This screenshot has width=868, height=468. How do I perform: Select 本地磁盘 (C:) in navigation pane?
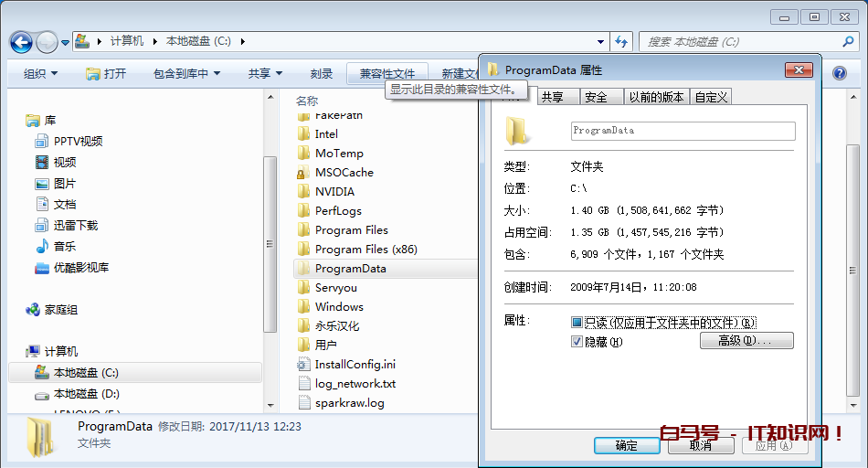(135, 373)
